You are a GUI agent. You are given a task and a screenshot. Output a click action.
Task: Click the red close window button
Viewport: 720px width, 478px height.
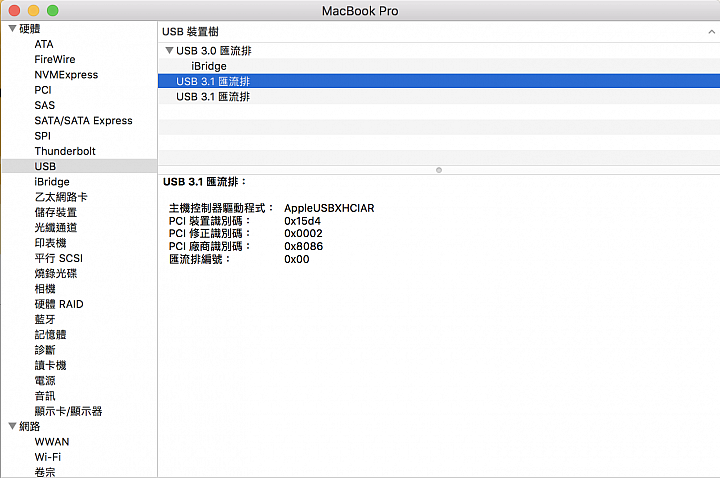click(14, 10)
